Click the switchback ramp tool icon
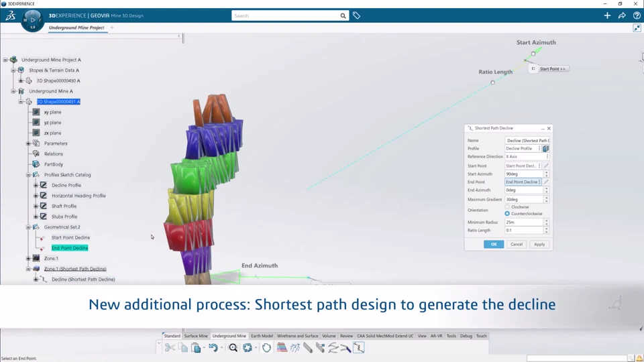The image size is (644, 362). (x=333, y=348)
